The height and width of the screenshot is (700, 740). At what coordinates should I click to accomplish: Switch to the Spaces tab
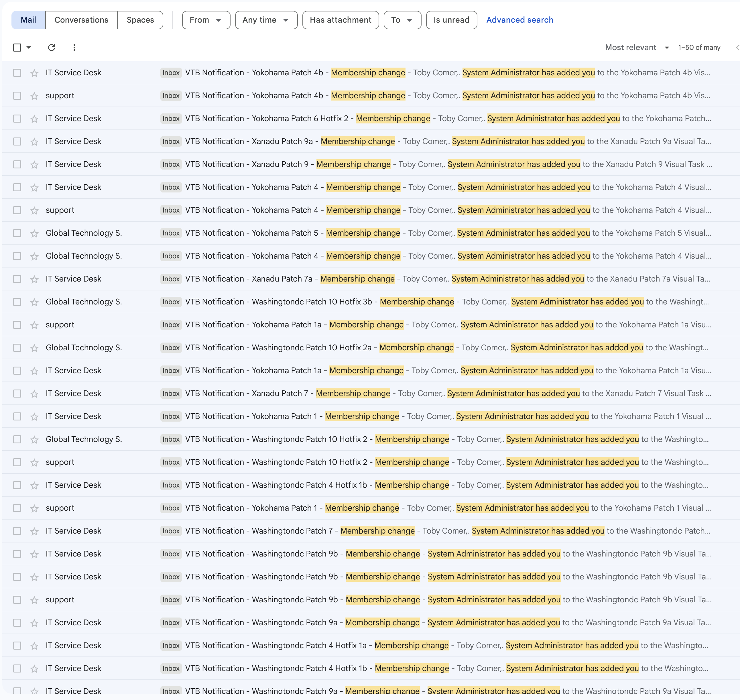(140, 20)
